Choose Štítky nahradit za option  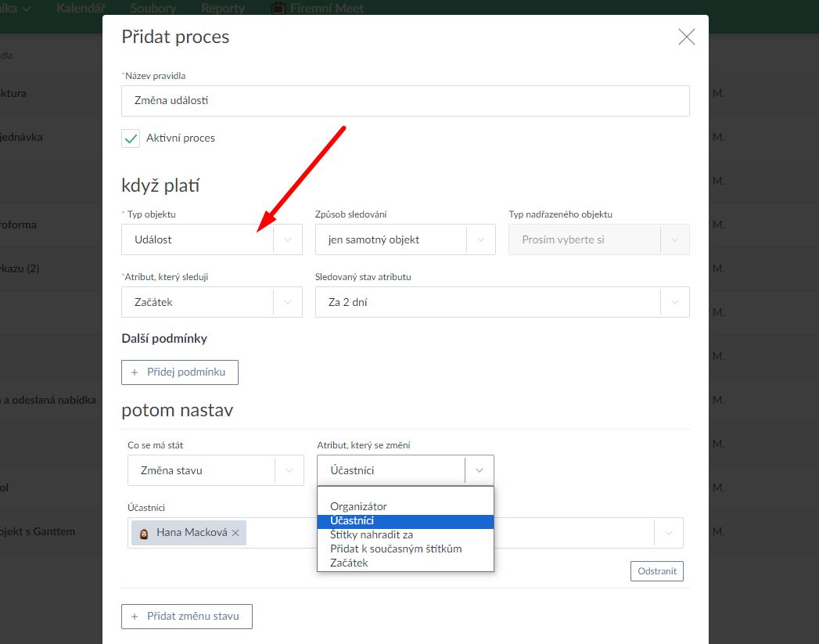(x=372, y=534)
